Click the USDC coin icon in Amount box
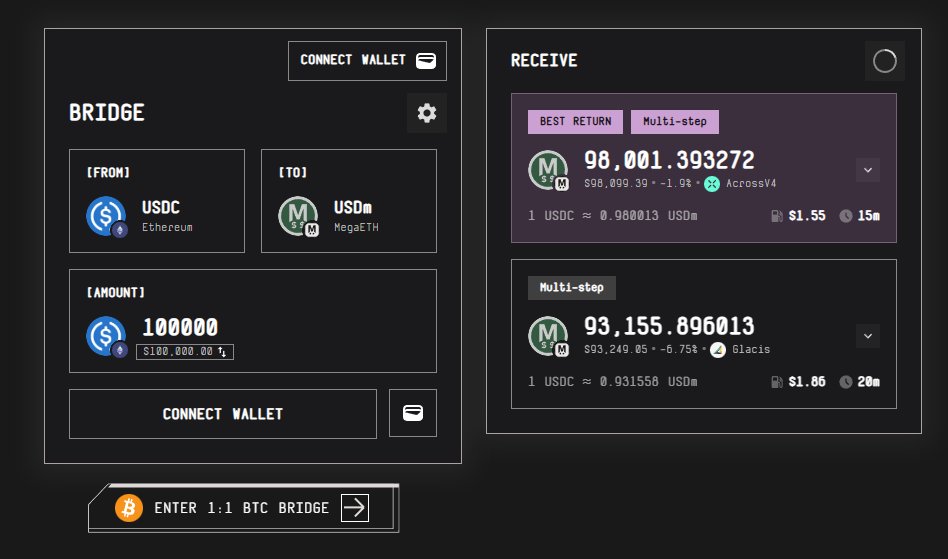This screenshot has width=948, height=559. click(106, 337)
